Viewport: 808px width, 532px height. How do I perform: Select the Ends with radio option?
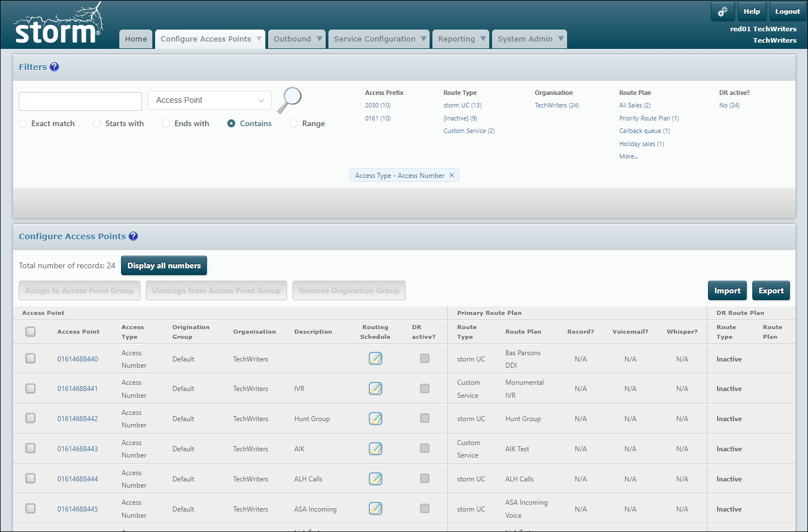[166, 123]
